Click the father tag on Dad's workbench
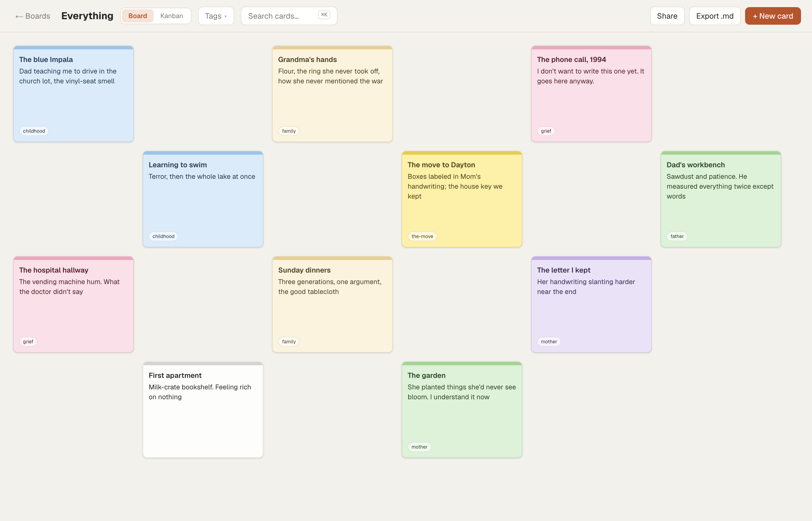Viewport: 812px width, 521px height. tap(677, 236)
